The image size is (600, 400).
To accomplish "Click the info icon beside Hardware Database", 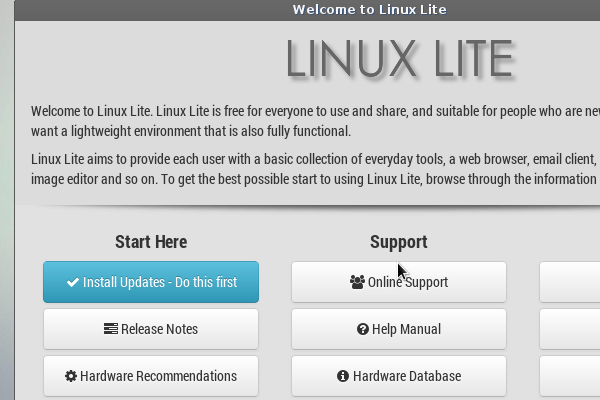I will click(343, 376).
